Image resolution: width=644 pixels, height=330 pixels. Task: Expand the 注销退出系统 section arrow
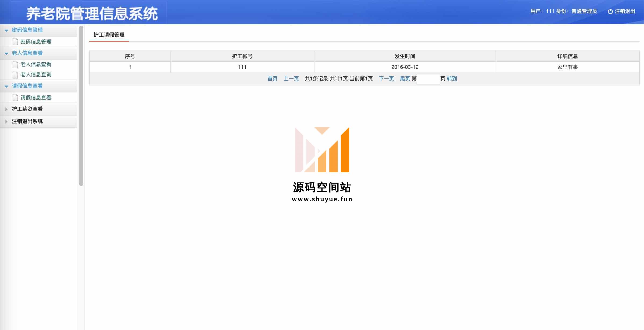click(x=6, y=121)
